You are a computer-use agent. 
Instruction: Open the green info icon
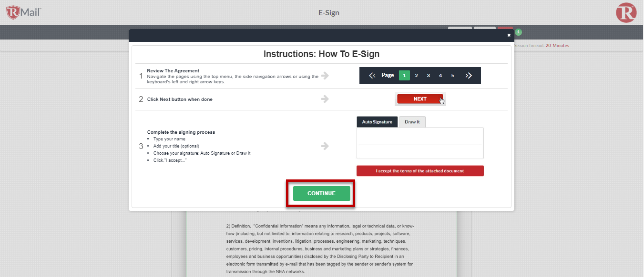518,32
